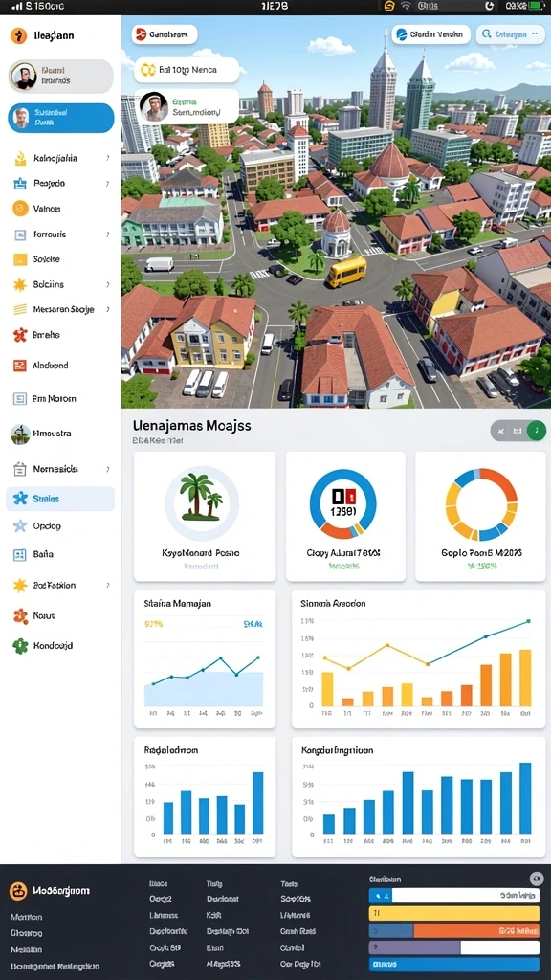Click the square icon beside Forrourie
This screenshot has height=980, width=551.
(x=20, y=234)
